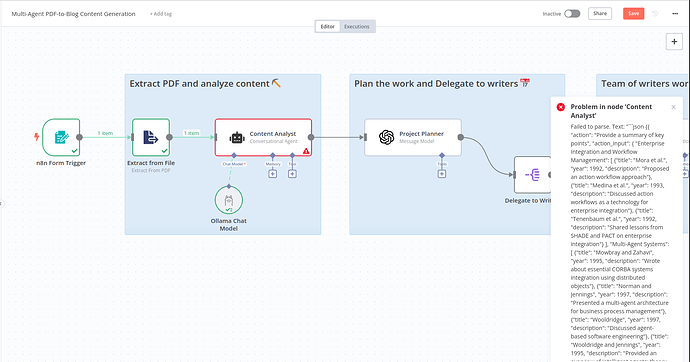Select the Extract from File node icon
This screenshot has height=362, width=690.
coord(151,137)
